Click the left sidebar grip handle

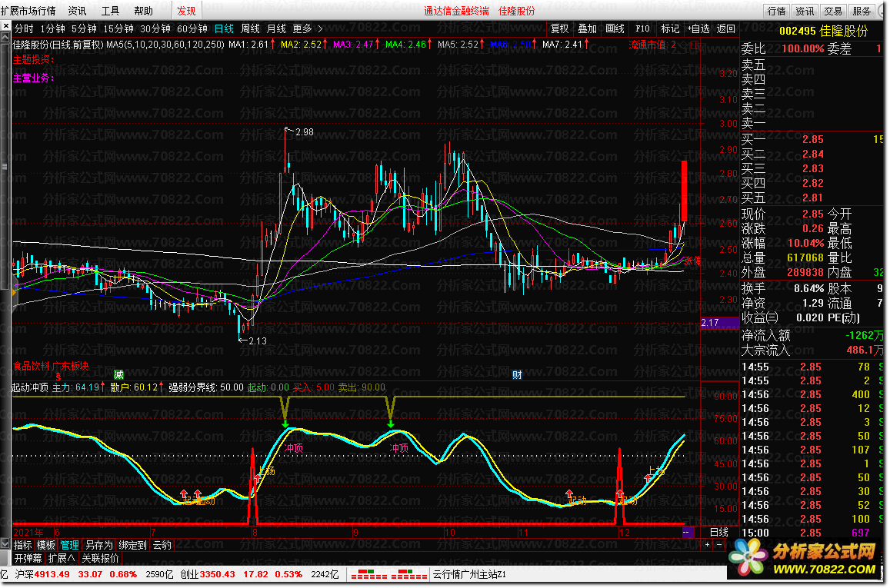[x=5, y=167]
